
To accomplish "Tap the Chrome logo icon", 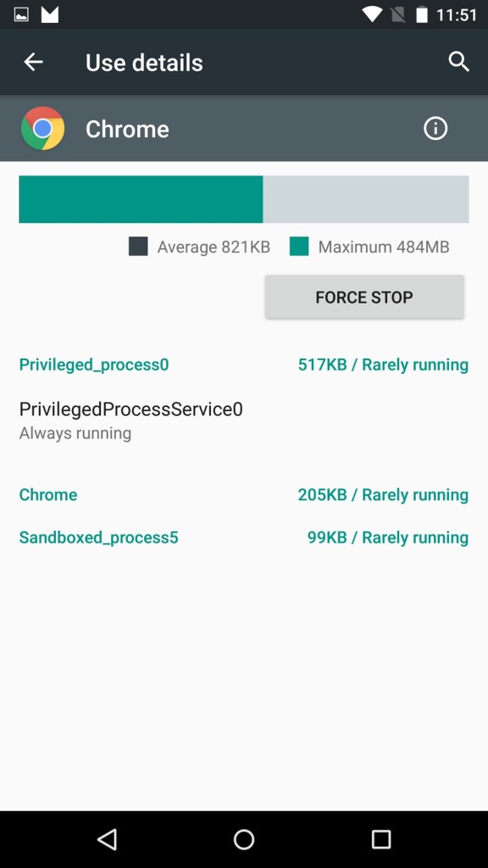I will point(42,129).
